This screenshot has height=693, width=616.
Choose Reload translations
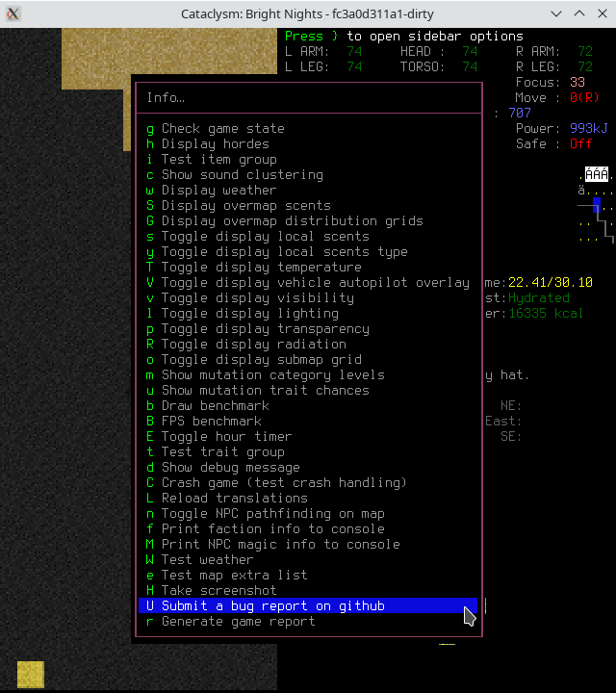tap(308, 499)
